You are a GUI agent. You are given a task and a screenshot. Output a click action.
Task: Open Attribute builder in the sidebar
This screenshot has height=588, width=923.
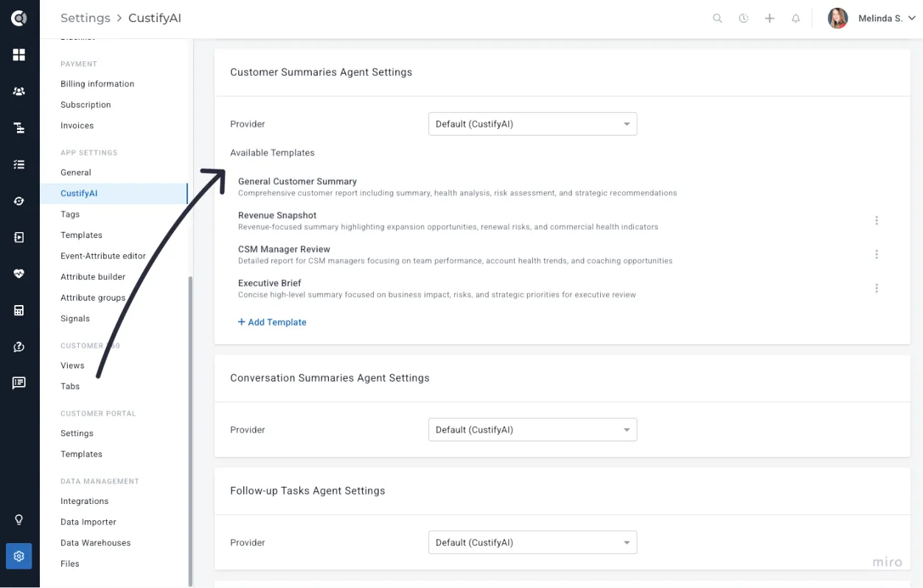93,276
